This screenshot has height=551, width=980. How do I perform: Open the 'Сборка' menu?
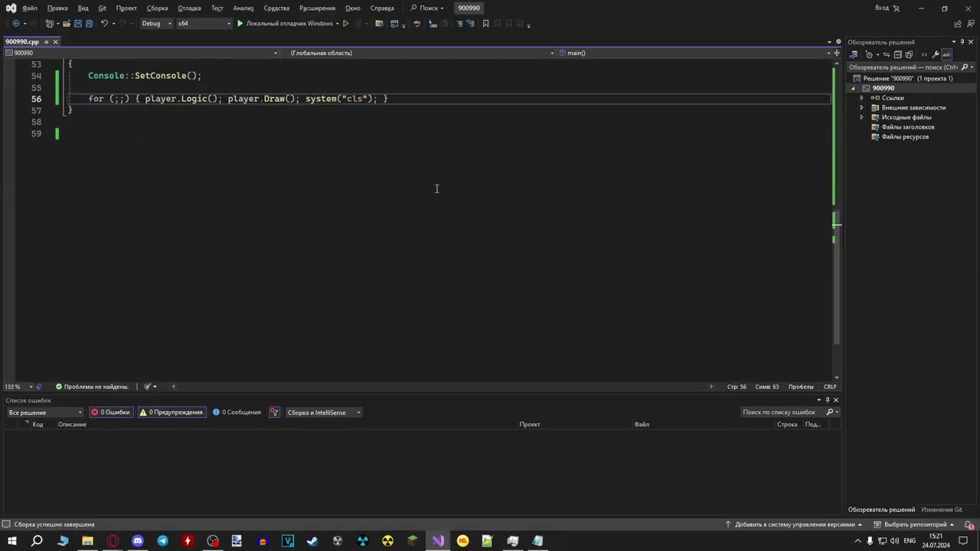click(x=157, y=8)
